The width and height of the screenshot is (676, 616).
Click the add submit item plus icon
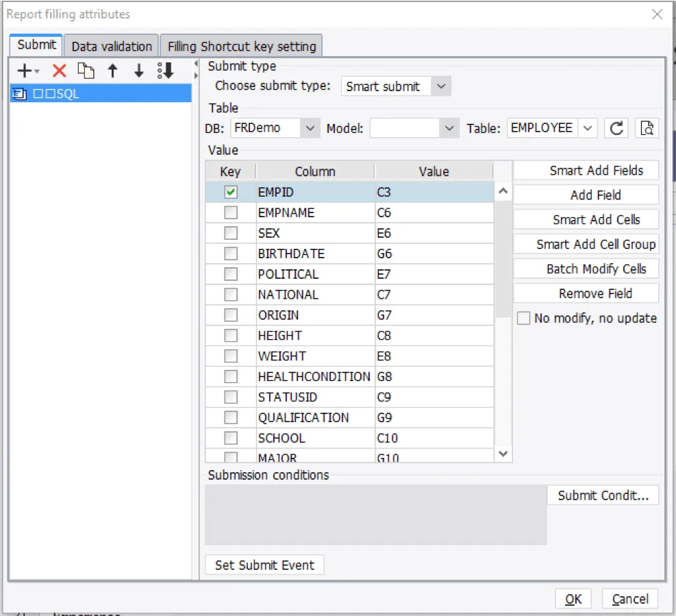24,71
